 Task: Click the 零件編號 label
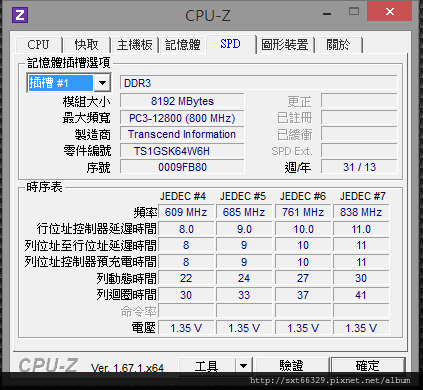[x=87, y=151]
